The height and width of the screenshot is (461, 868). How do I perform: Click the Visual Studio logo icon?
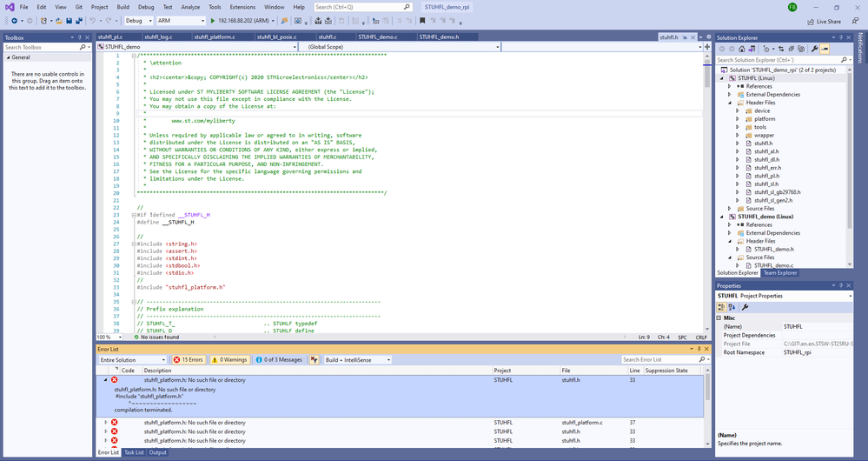10,7
